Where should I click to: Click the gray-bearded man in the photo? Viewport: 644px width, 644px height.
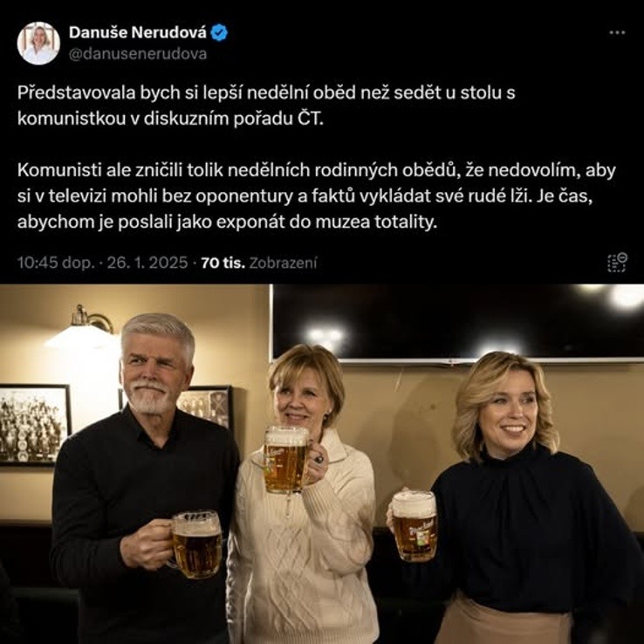(144, 478)
